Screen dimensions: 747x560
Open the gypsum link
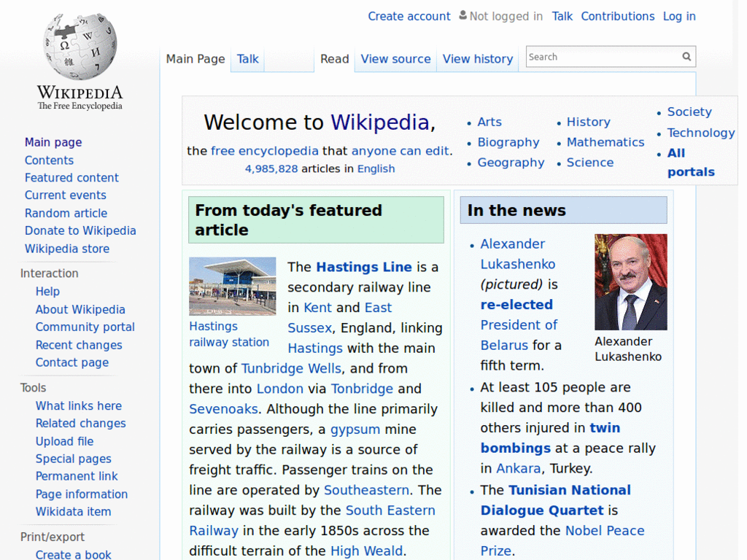[x=355, y=429]
